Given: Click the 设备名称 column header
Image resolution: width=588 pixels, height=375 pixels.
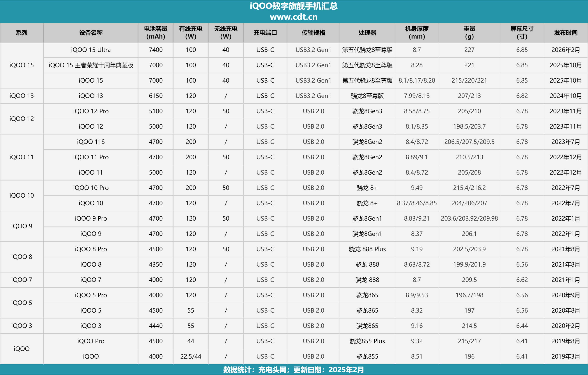Looking at the screenshot, I should [x=91, y=32].
